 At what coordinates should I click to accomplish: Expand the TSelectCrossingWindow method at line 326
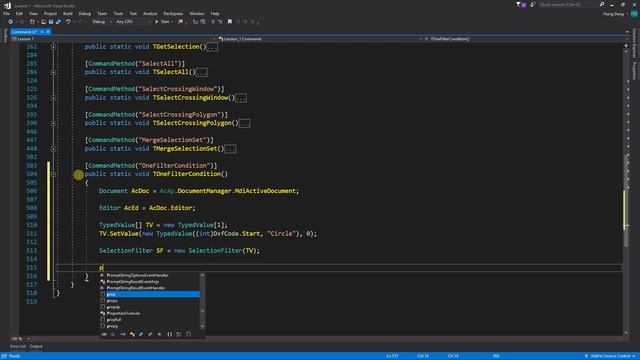(x=53, y=98)
